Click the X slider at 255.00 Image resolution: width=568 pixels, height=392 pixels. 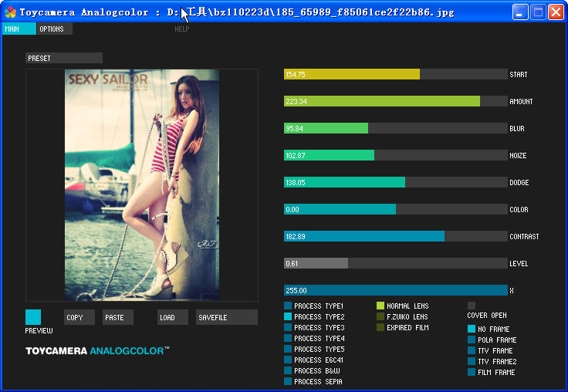(x=396, y=290)
